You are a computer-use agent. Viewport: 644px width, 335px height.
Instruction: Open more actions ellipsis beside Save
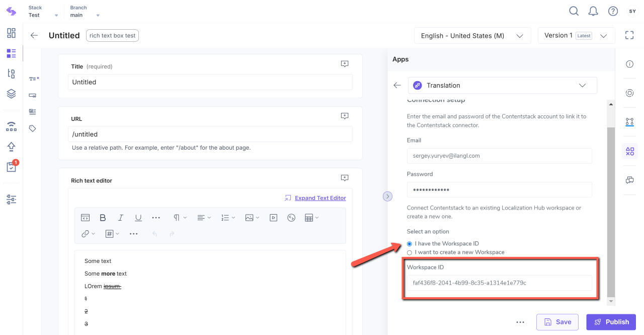pos(520,322)
